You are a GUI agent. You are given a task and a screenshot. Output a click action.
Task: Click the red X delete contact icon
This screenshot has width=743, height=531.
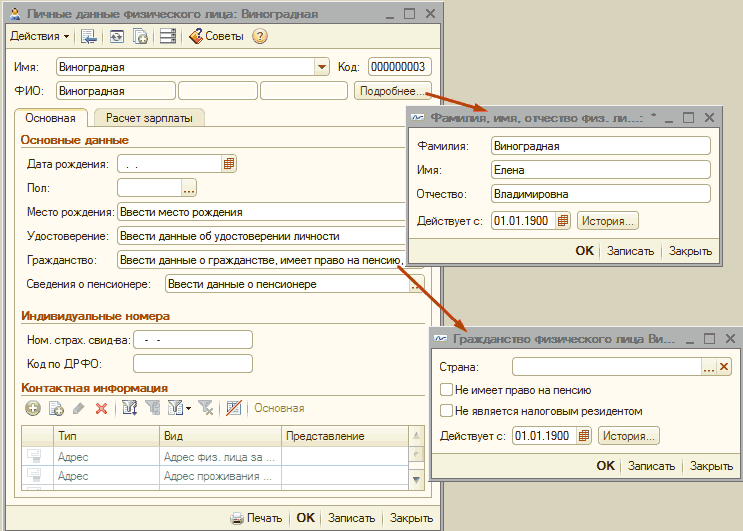coord(101,408)
